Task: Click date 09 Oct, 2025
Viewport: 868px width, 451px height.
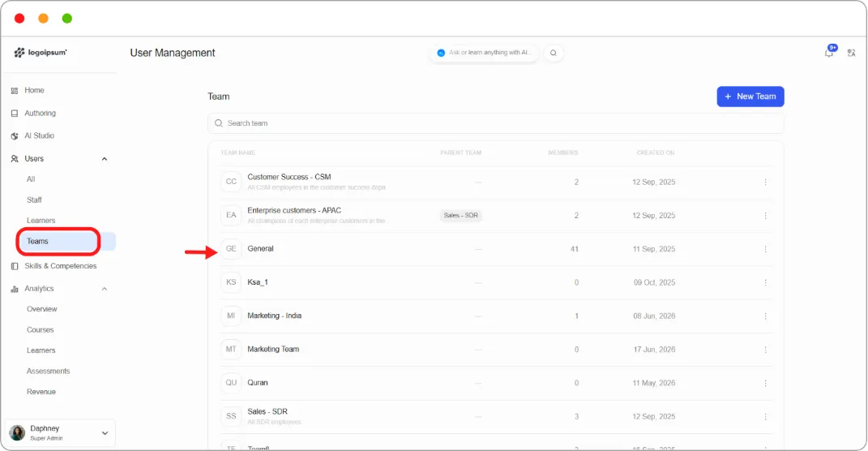Action: 654,282
